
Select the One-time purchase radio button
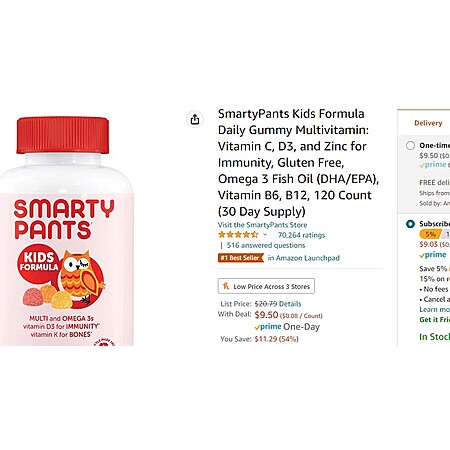[x=410, y=146]
